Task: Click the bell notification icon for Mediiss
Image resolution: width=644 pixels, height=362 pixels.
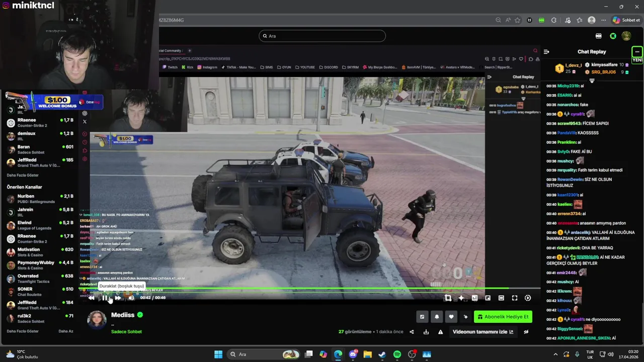Action: (437, 317)
